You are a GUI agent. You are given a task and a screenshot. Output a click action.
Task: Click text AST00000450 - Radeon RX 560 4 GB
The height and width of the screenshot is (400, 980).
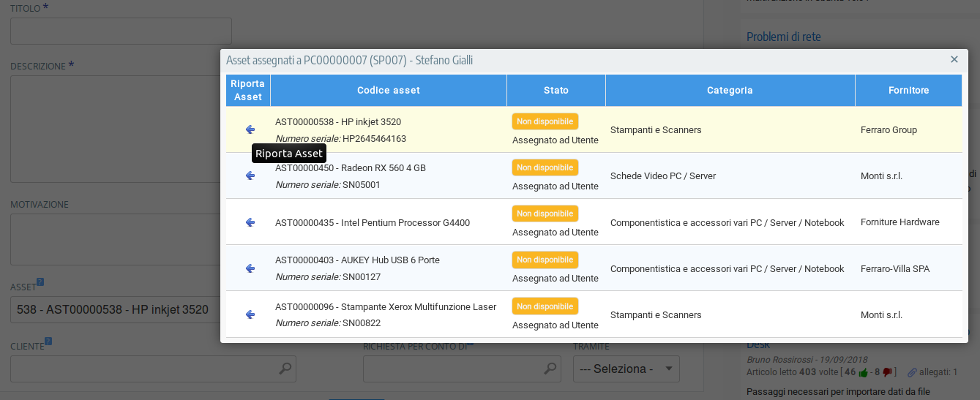(x=351, y=168)
